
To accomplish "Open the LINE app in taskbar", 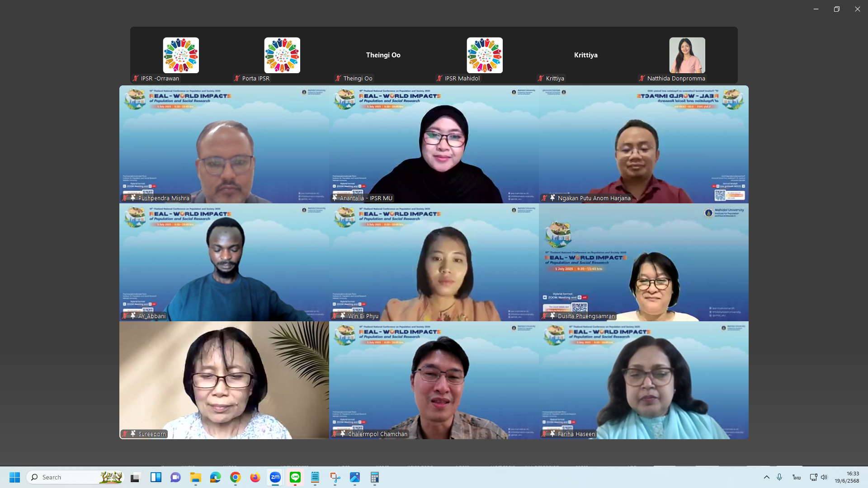I will [295, 477].
